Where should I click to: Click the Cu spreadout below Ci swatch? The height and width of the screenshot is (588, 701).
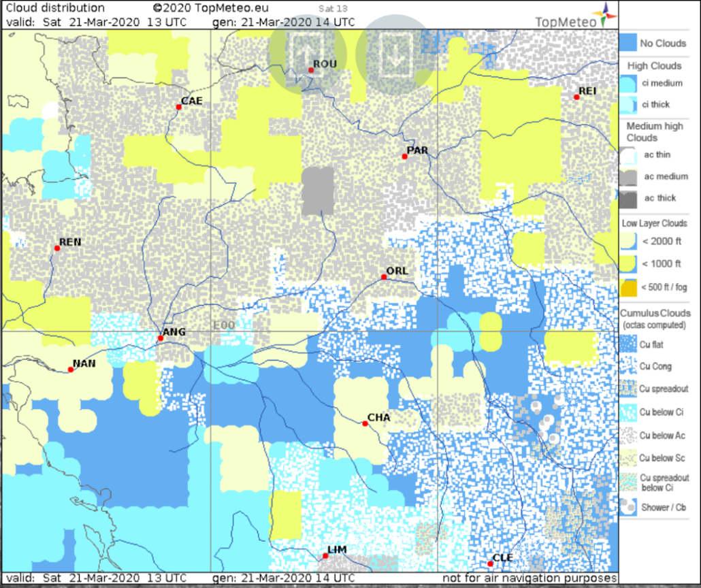coord(627,483)
